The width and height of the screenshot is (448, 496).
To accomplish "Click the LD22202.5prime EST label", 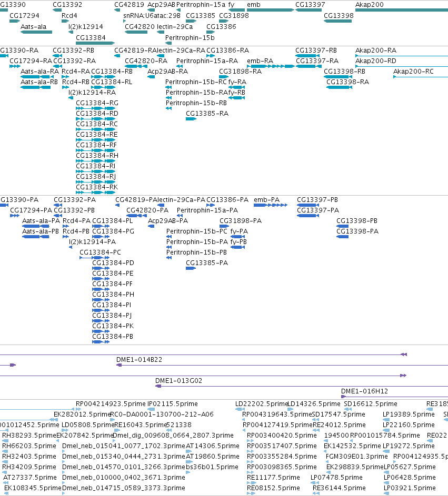I will (x=262, y=404).
